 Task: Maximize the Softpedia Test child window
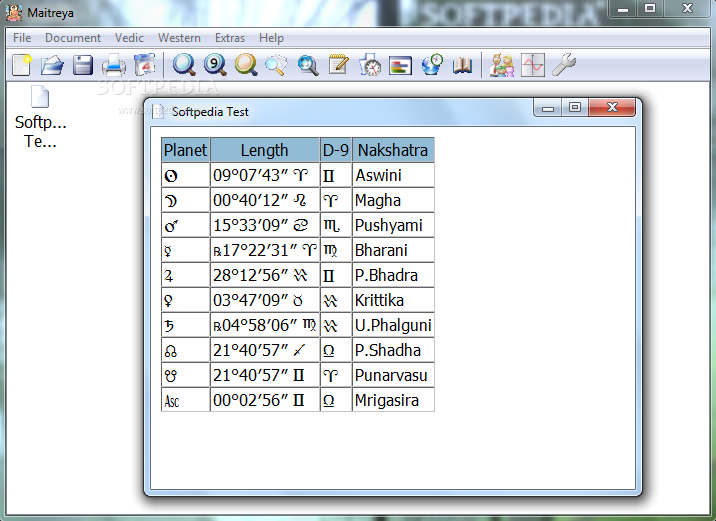(575, 108)
